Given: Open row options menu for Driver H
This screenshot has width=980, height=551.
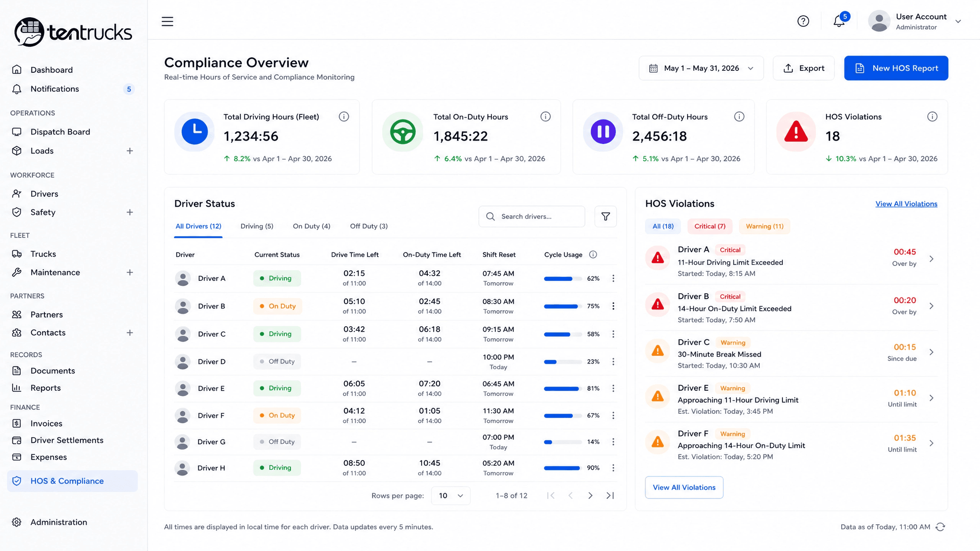Looking at the screenshot, I should tap(613, 468).
